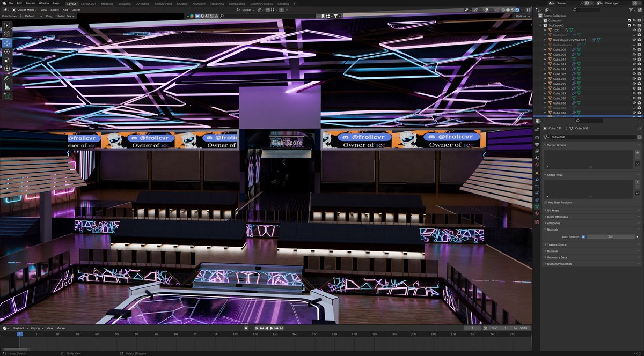Viewport: 644px width, 356px height.
Task: Toggle visibility of BackstageLvl2+Wall.001
Action: pyautogui.click(x=634, y=40)
